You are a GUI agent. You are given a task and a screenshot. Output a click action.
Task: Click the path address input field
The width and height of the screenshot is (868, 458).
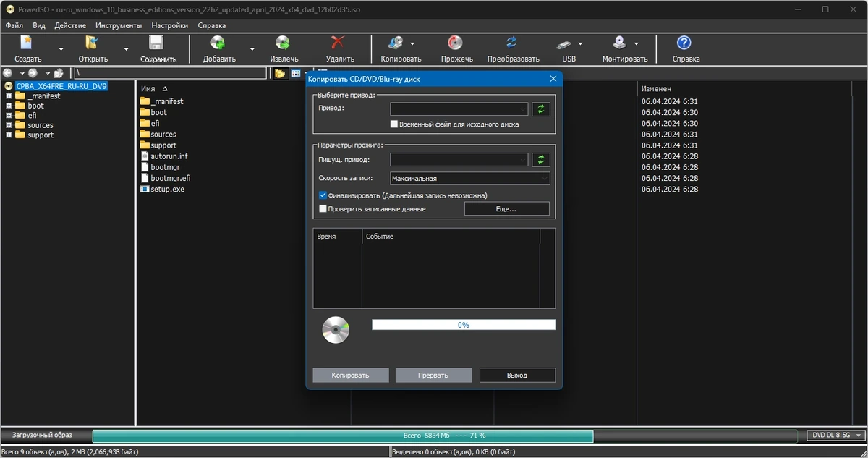click(x=170, y=73)
